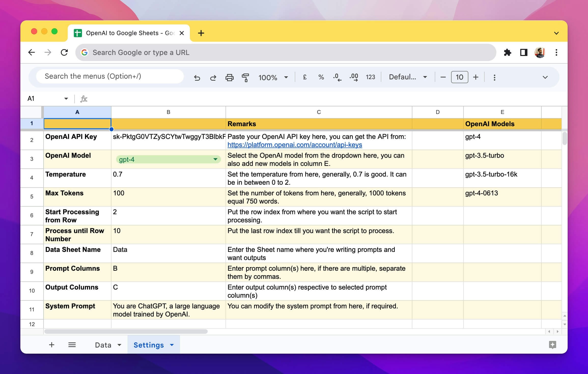Switch to the Data sheet tab

click(103, 345)
